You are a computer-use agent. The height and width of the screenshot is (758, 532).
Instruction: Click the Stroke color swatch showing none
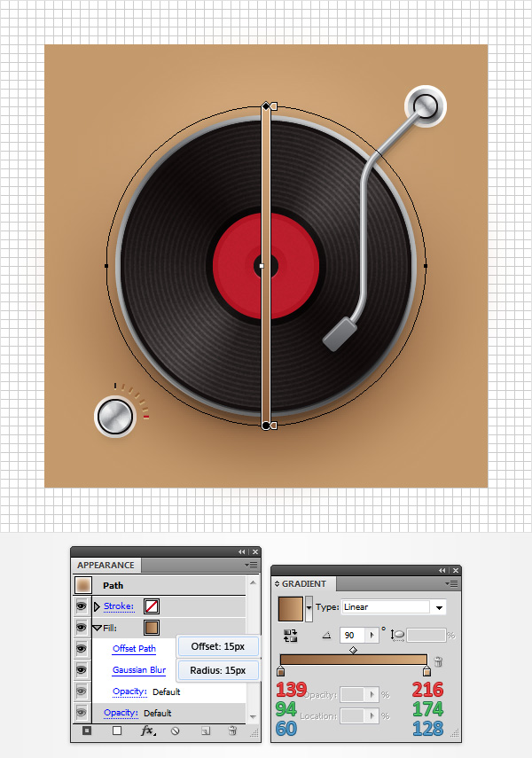click(152, 606)
